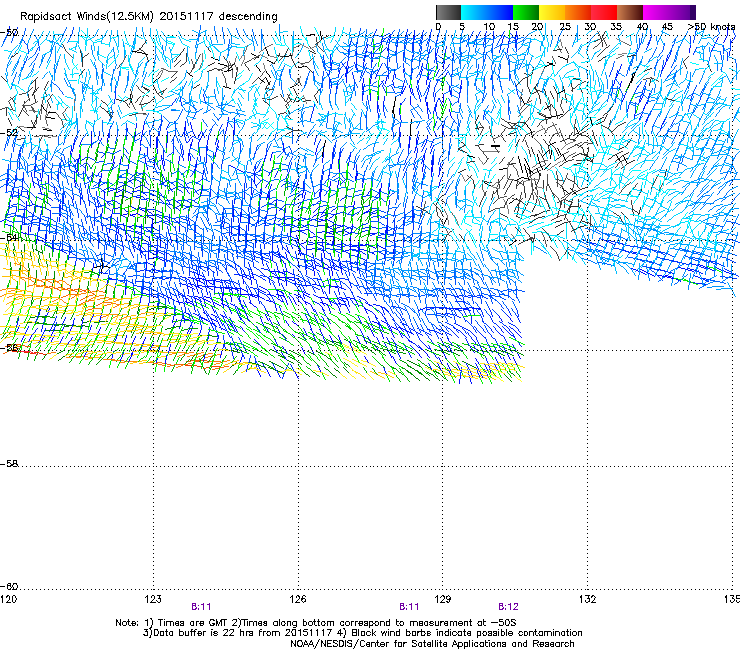Click the '25' legend scale value
This screenshot has width=740, height=650.
[x=565, y=27]
